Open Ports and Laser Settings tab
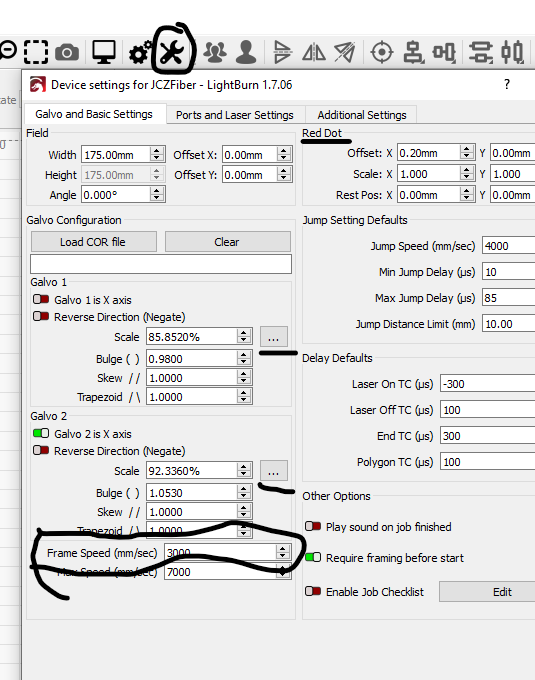The image size is (535, 680). point(235,115)
